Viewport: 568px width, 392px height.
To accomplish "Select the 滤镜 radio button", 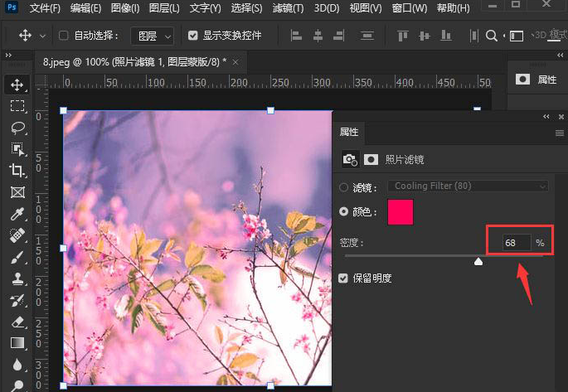I will coord(345,186).
